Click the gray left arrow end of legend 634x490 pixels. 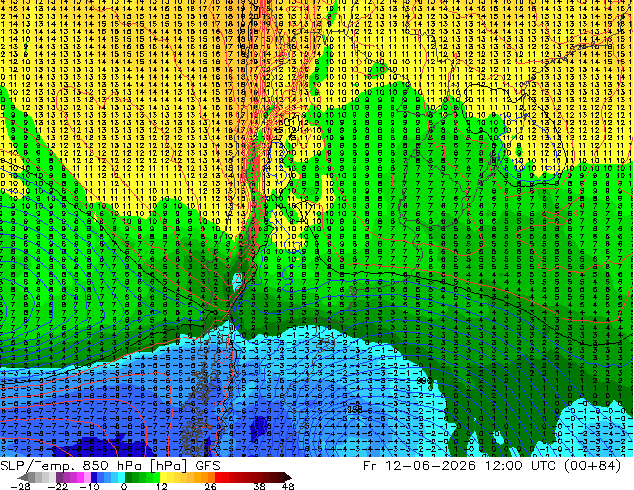tap(22, 477)
